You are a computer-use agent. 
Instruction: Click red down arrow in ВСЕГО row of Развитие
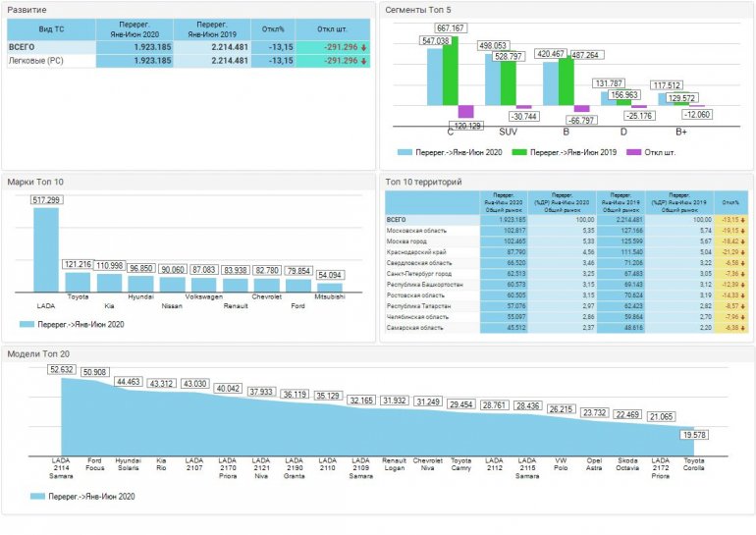click(x=364, y=46)
